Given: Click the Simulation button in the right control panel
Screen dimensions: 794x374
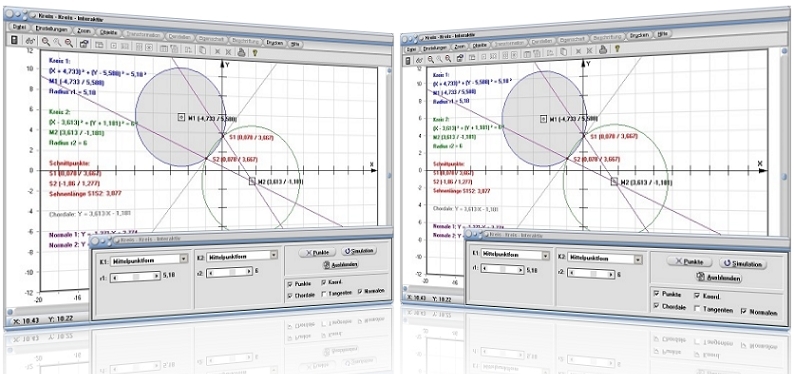Looking at the screenshot, I should click(x=742, y=264).
